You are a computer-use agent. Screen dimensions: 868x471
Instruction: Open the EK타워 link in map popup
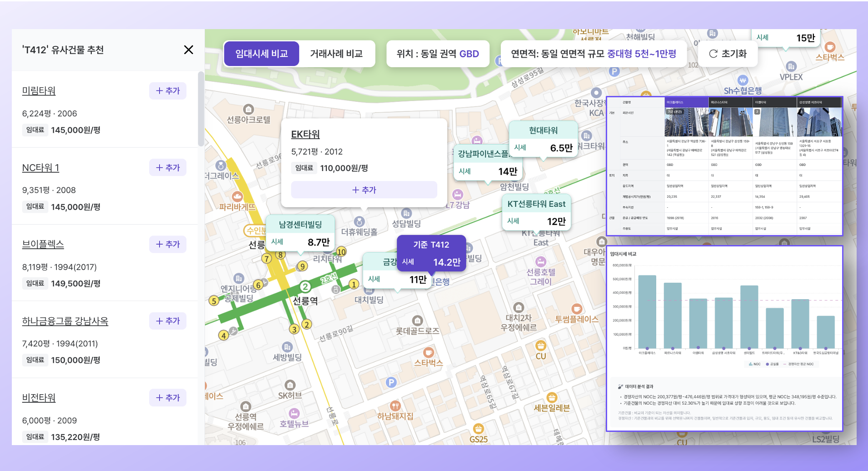point(305,134)
